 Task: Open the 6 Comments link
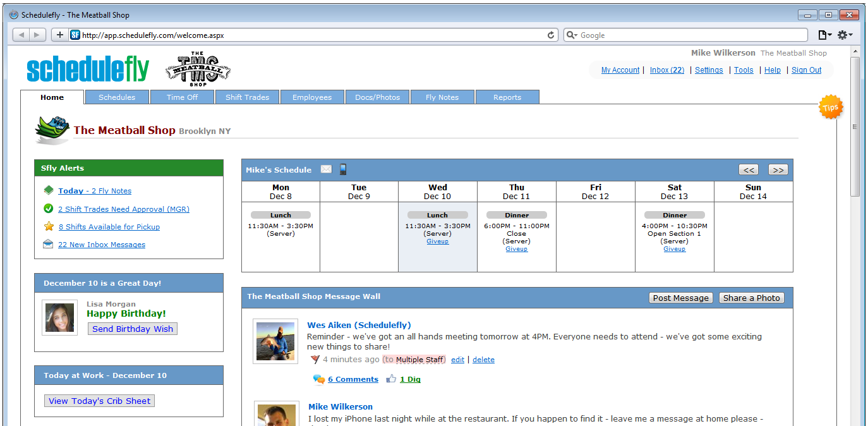[x=353, y=379]
